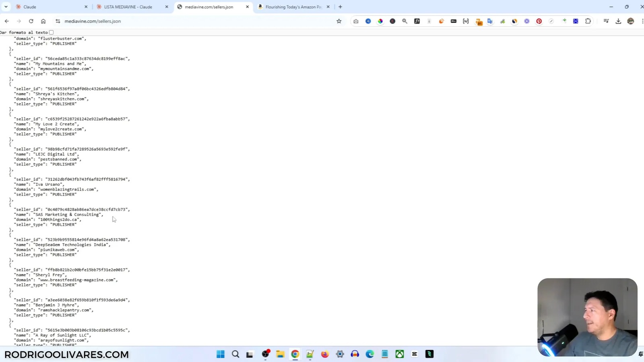This screenshot has width=644, height=362.
Task: Open Chrome's three-dot menu
Action: 642,21
